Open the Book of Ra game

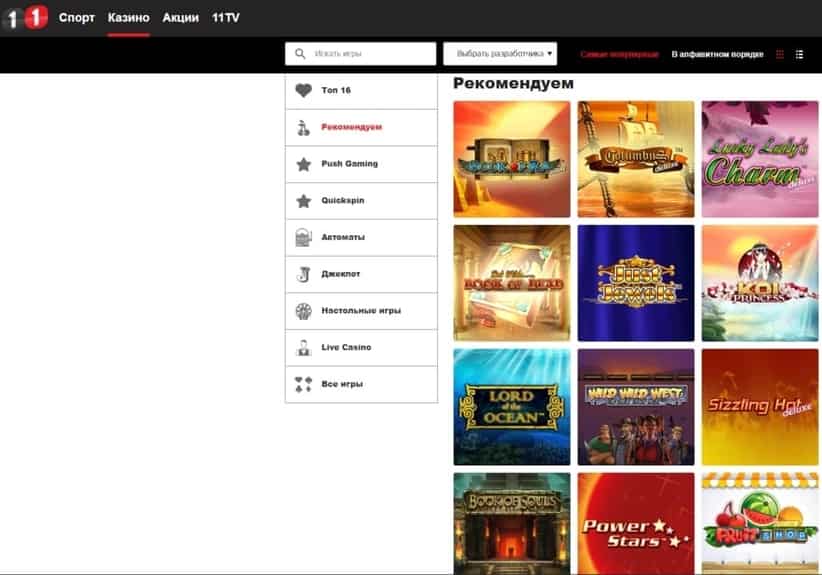[512, 159]
